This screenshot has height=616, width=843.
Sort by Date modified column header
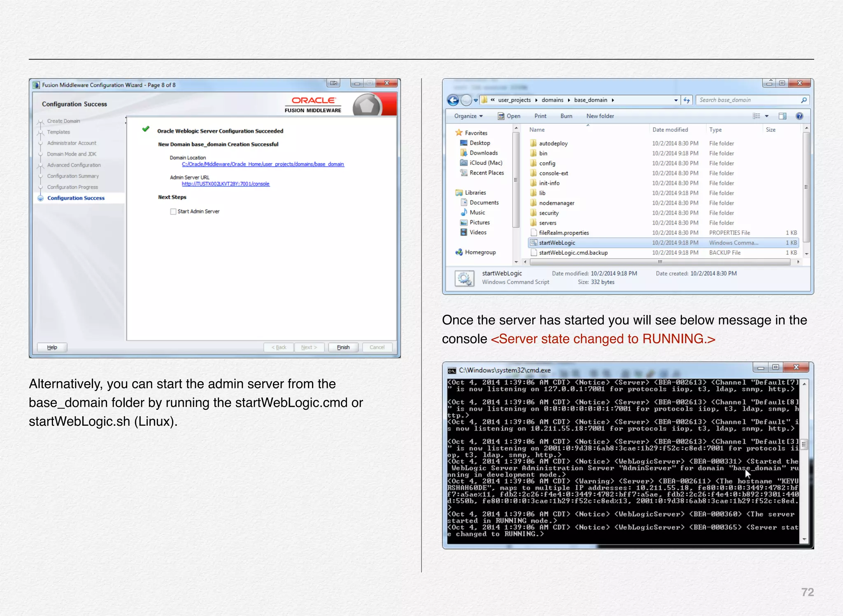coord(670,130)
